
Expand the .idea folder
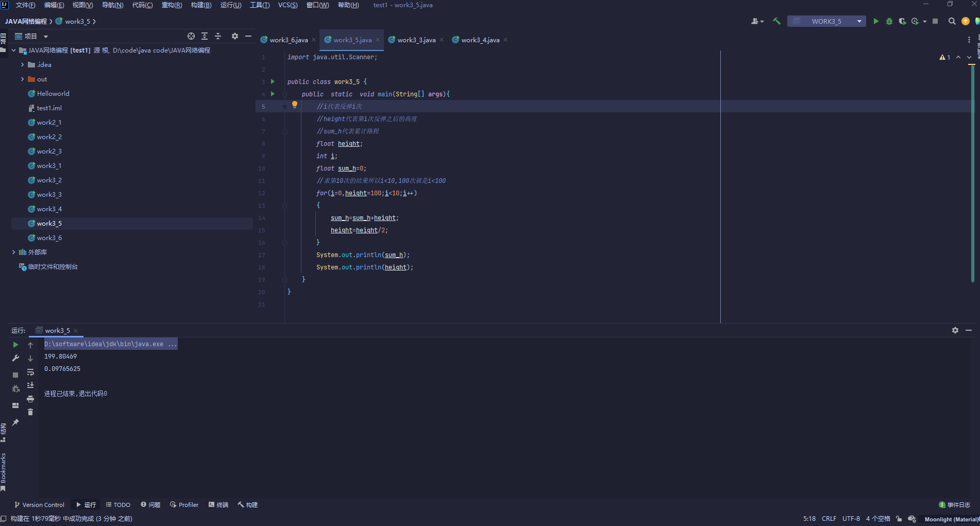22,65
